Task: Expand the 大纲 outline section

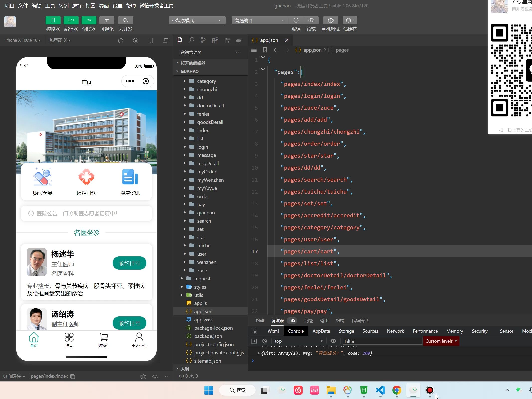Action: [x=211, y=369]
